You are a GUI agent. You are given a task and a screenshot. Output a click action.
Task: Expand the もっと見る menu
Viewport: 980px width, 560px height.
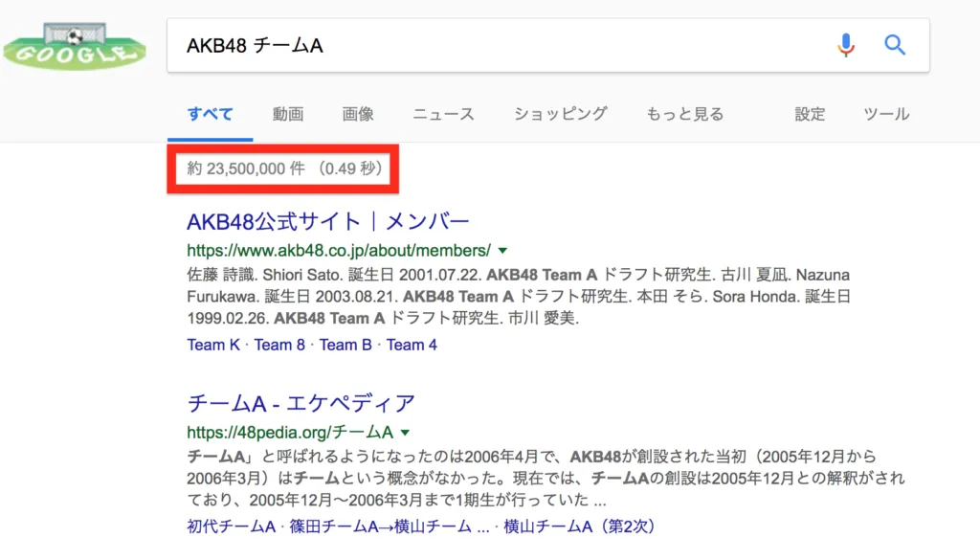685,114
